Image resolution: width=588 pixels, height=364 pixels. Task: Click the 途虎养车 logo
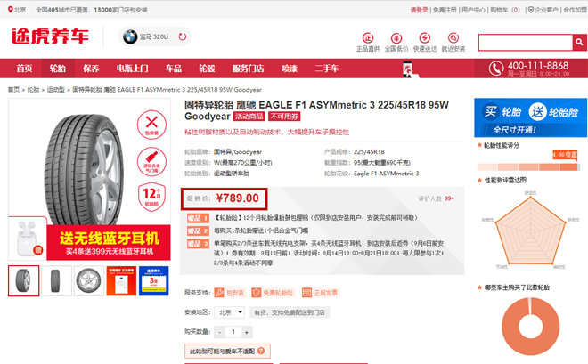pos(50,36)
